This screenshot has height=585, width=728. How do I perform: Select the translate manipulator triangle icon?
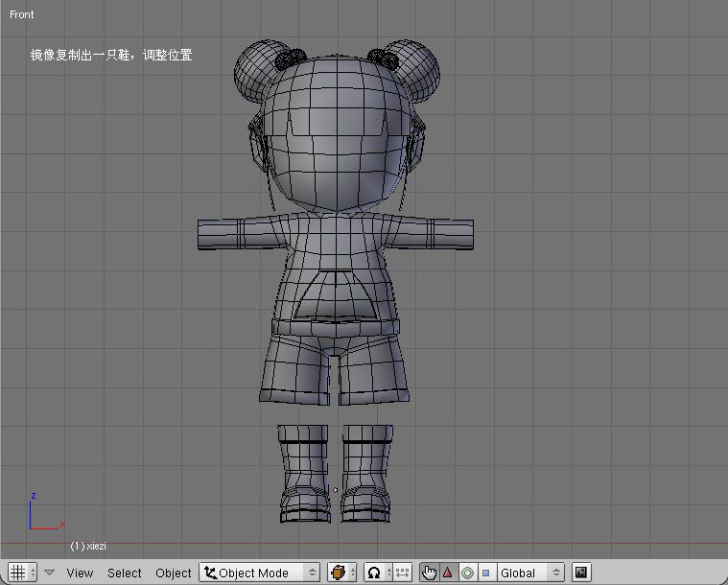pos(448,573)
